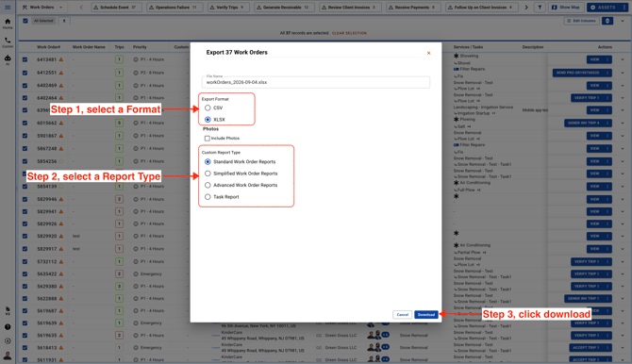632x364 pixels.
Task: Uncheck the row checkbox for order 6402469
Action: 25,86
